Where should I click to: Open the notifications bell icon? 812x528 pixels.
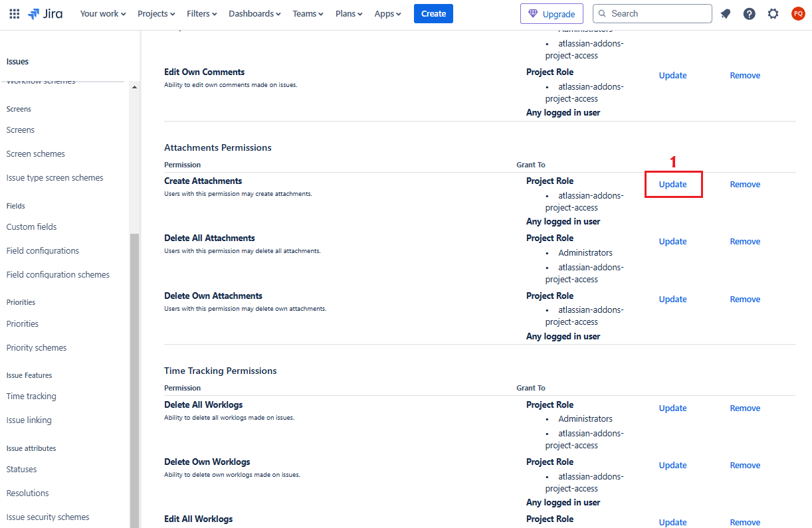[726, 13]
